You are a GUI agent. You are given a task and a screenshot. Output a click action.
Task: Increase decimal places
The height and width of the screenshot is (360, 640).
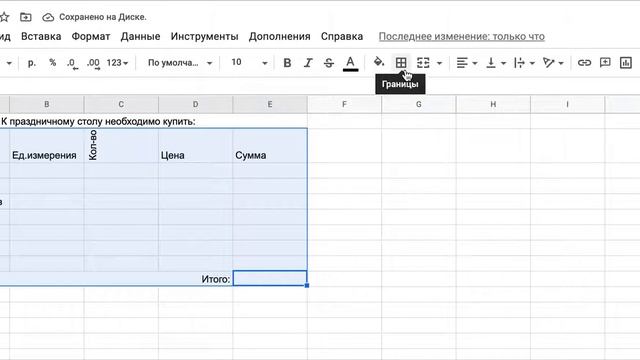[x=93, y=63]
